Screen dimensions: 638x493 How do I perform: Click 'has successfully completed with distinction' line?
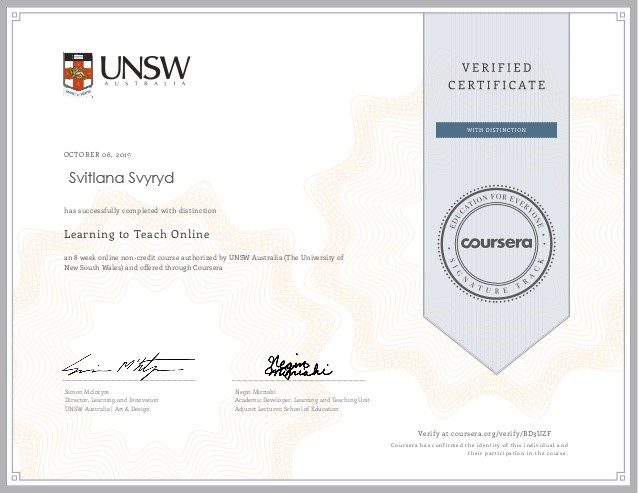[140, 210]
